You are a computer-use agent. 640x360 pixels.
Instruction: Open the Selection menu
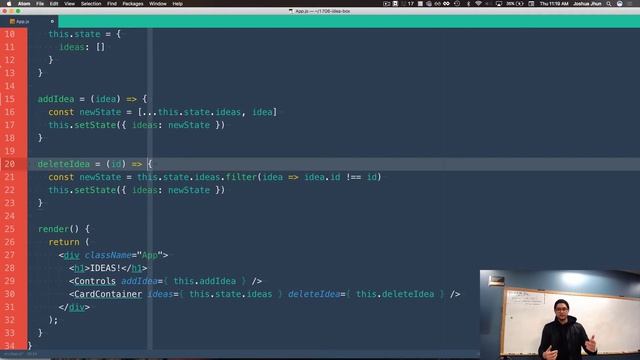click(x=91, y=4)
